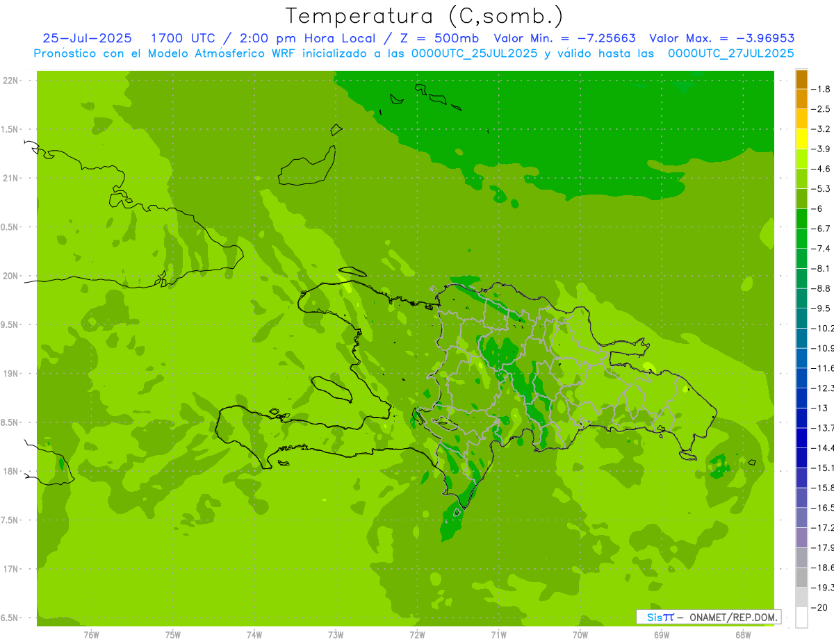Click the '71W' longitude label
The width and height of the screenshot is (834, 644).
click(498, 634)
